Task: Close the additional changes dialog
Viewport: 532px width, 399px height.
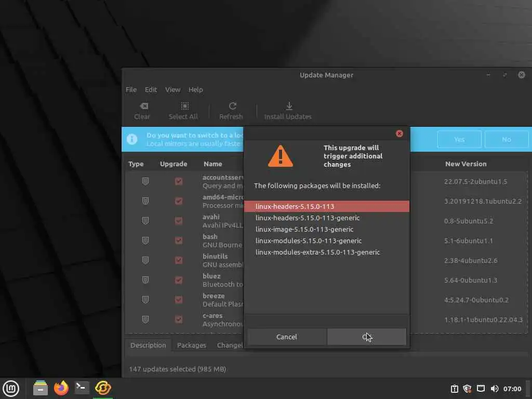Action: point(400,134)
